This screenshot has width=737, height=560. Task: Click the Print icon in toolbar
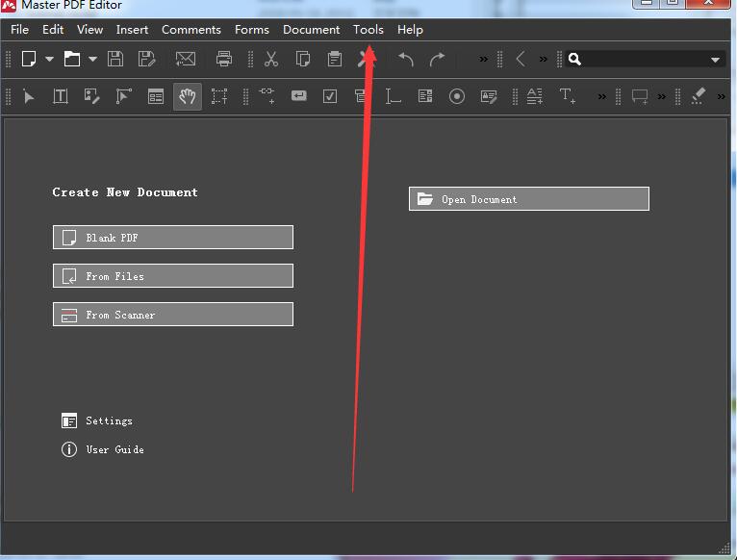pyautogui.click(x=224, y=59)
